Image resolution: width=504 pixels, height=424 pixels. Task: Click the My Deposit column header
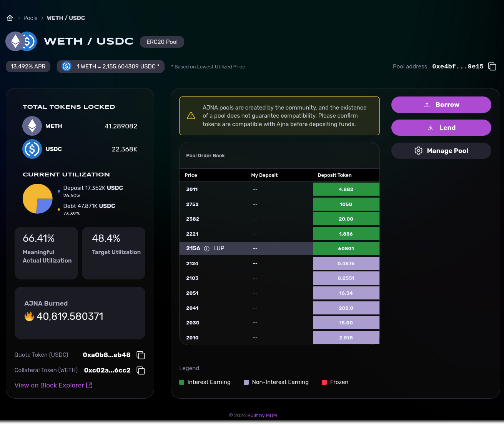click(264, 175)
